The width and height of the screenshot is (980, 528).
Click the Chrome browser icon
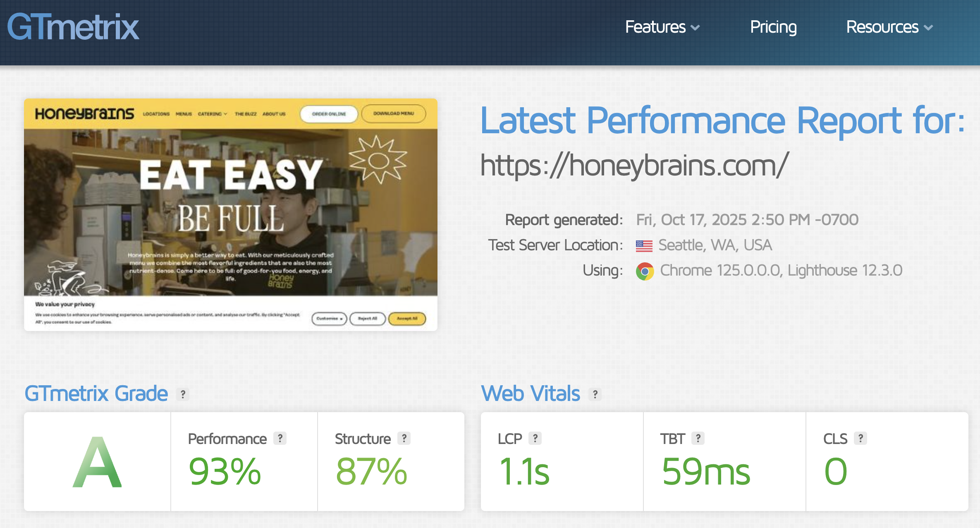pos(645,271)
